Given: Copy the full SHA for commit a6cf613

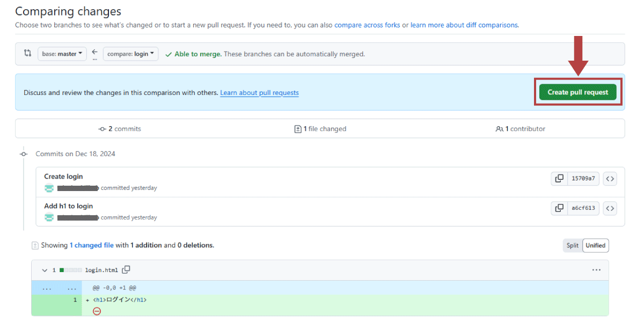Looking at the screenshot, I should (559, 208).
